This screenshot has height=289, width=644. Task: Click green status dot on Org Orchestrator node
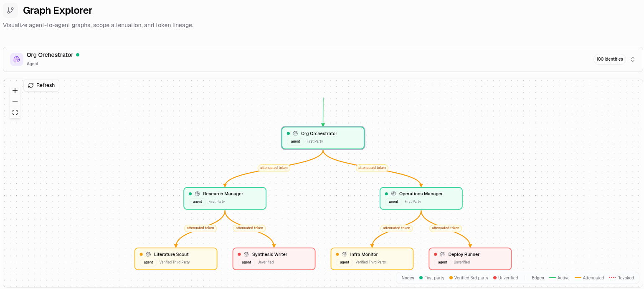pyautogui.click(x=288, y=133)
